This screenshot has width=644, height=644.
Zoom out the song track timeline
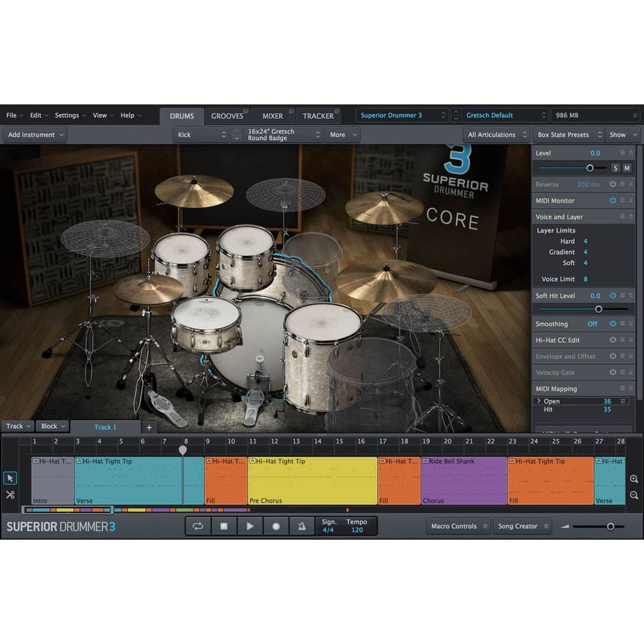pyautogui.click(x=634, y=496)
